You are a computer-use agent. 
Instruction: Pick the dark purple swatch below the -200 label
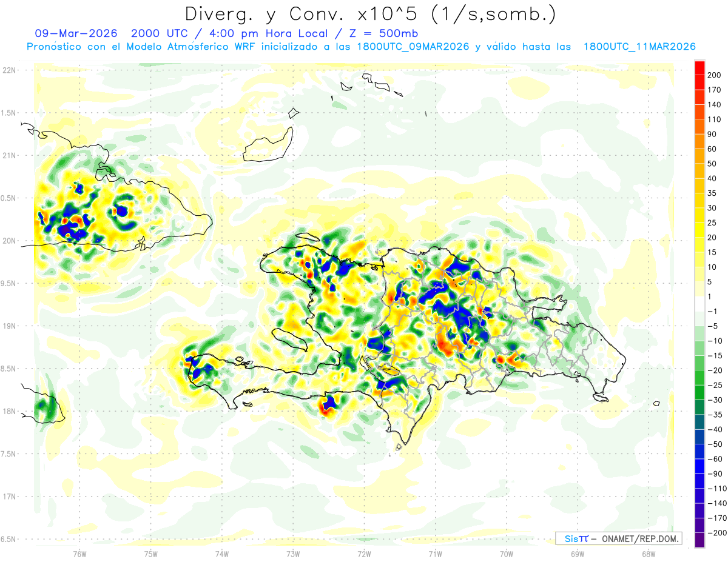pyautogui.click(x=699, y=540)
